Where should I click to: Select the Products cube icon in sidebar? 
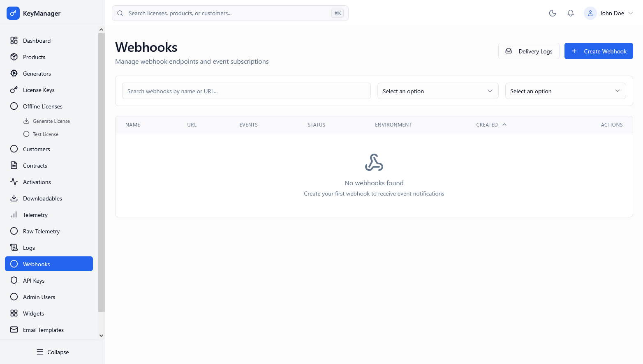(x=14, y=57)
